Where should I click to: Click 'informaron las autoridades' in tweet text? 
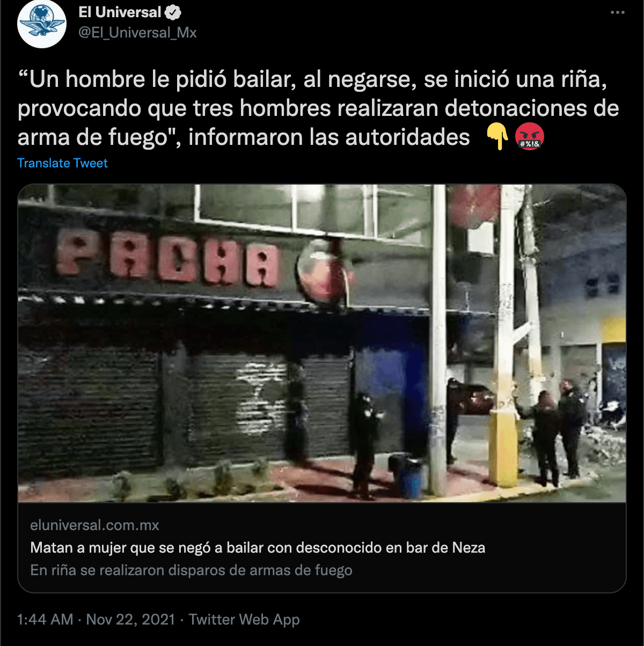329,137
